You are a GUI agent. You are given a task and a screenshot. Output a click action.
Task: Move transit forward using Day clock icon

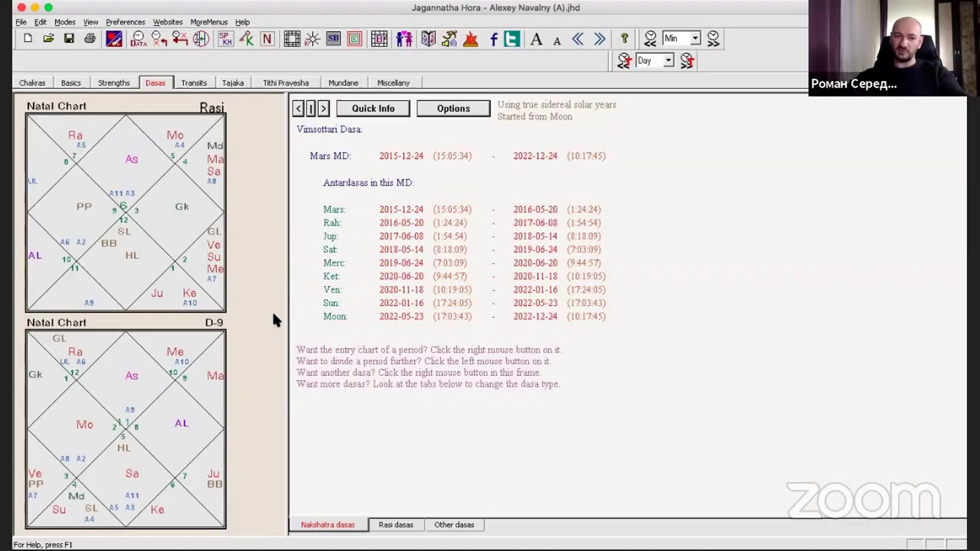[x=687, y=61]
